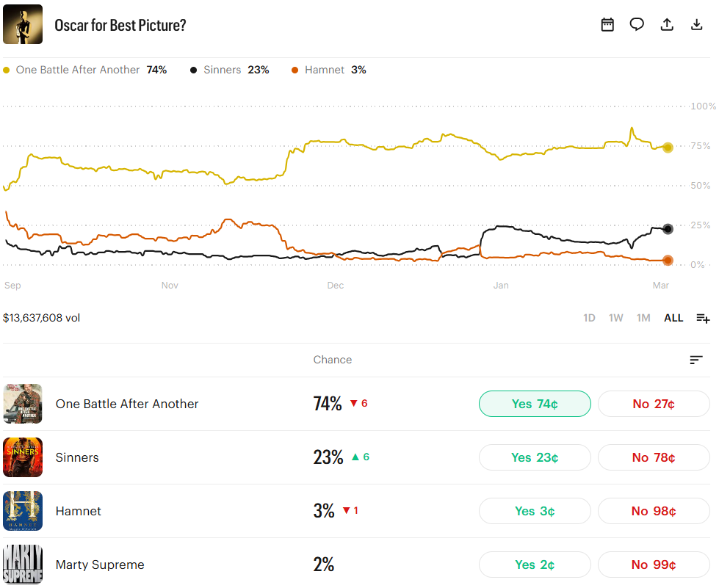Click the Sinners movie poster thumbnail
Viewport: 719px width, 588px height.
23,457
